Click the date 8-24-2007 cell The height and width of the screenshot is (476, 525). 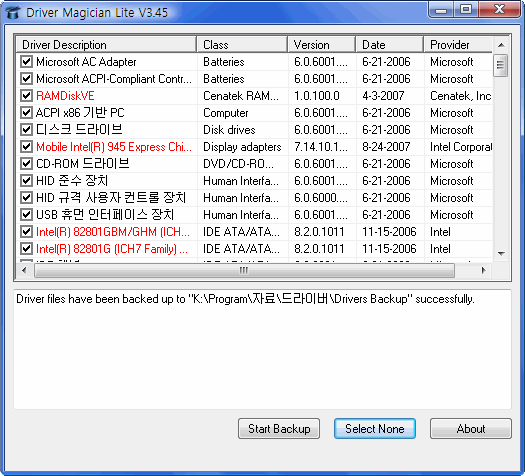coord(386,147)
